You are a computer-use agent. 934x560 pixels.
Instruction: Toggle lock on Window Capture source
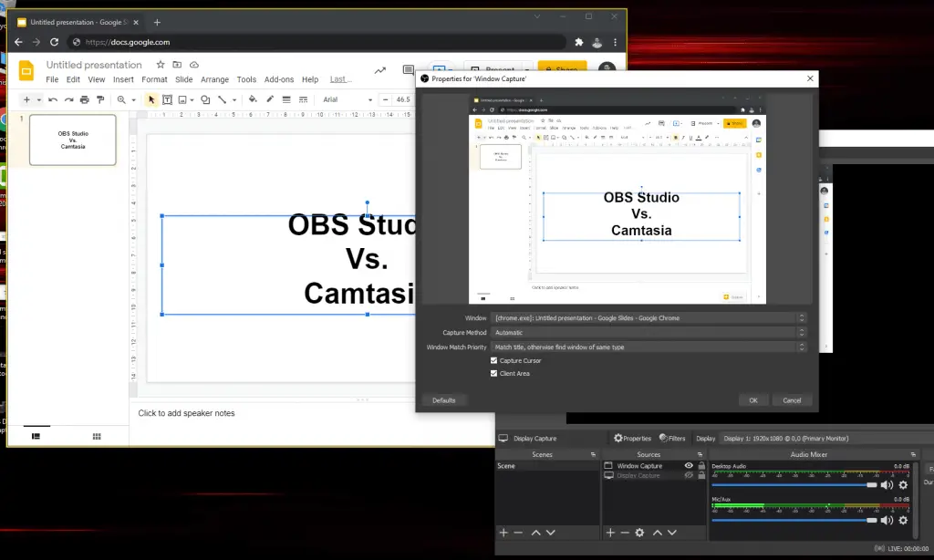(x=701, y=466)
